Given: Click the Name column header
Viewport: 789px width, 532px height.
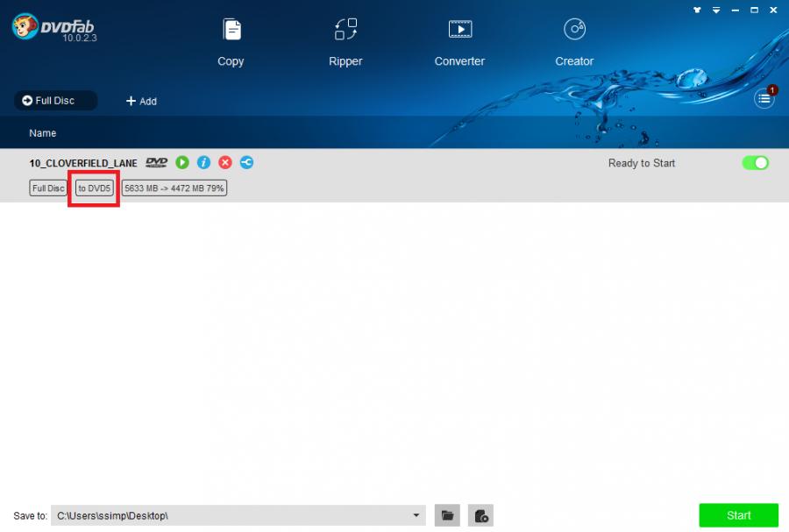Looking at the screenshot, I should pos(43,133).
